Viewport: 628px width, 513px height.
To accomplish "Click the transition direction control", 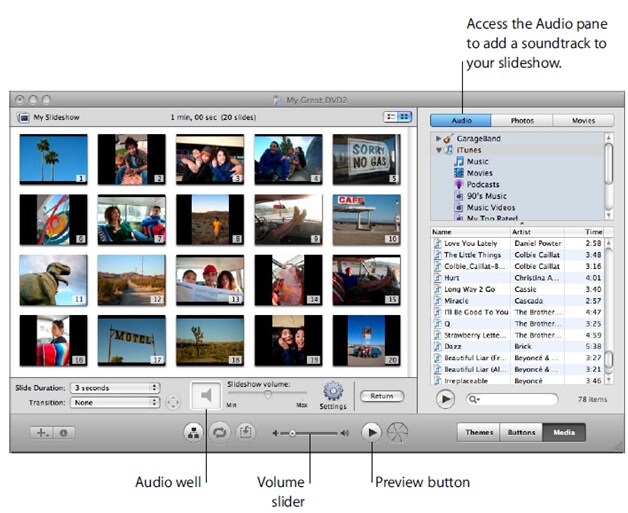I will [173, 402].
